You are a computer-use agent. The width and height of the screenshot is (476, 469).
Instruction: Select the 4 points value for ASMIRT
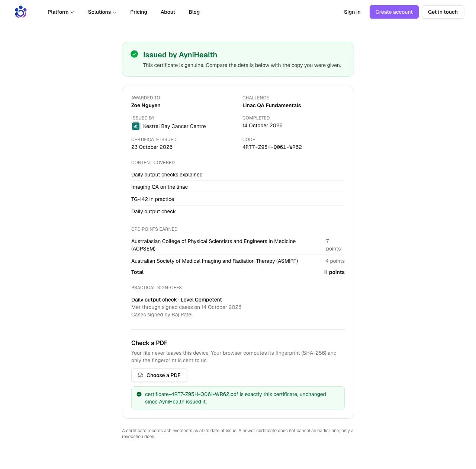coord(335,261)
